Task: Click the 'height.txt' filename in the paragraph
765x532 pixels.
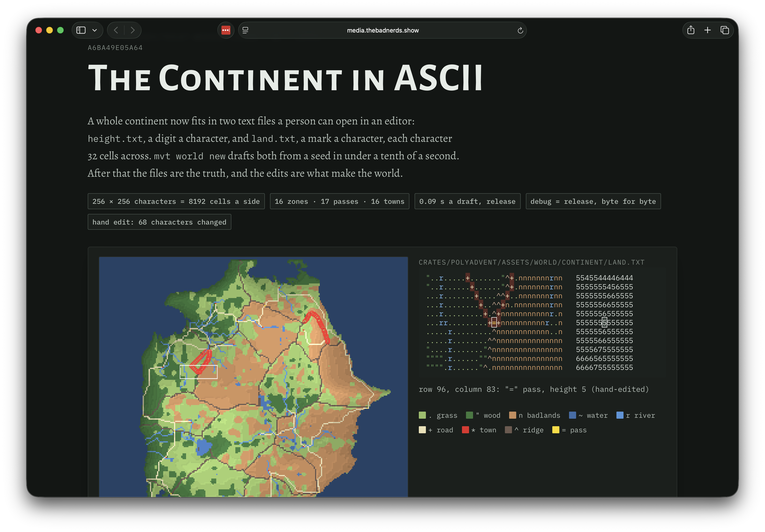Action: (115, 139)
